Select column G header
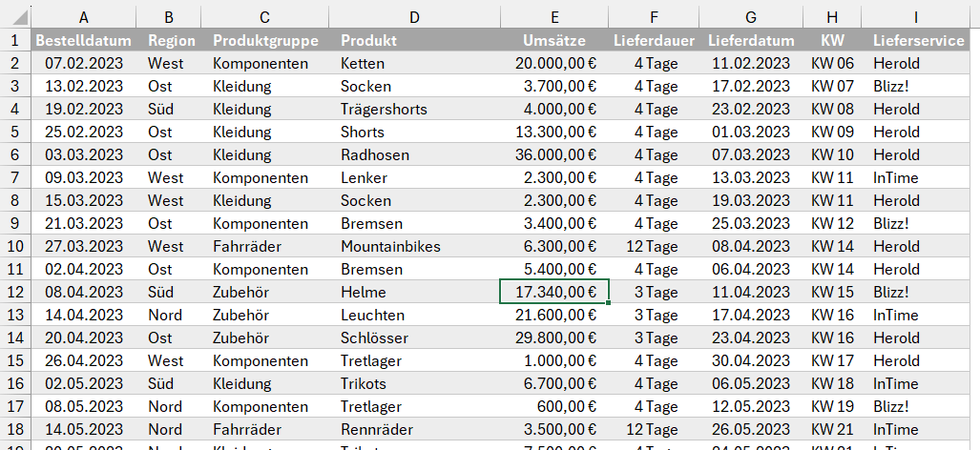This screenshot has width=980, height=450. (751, 17)
